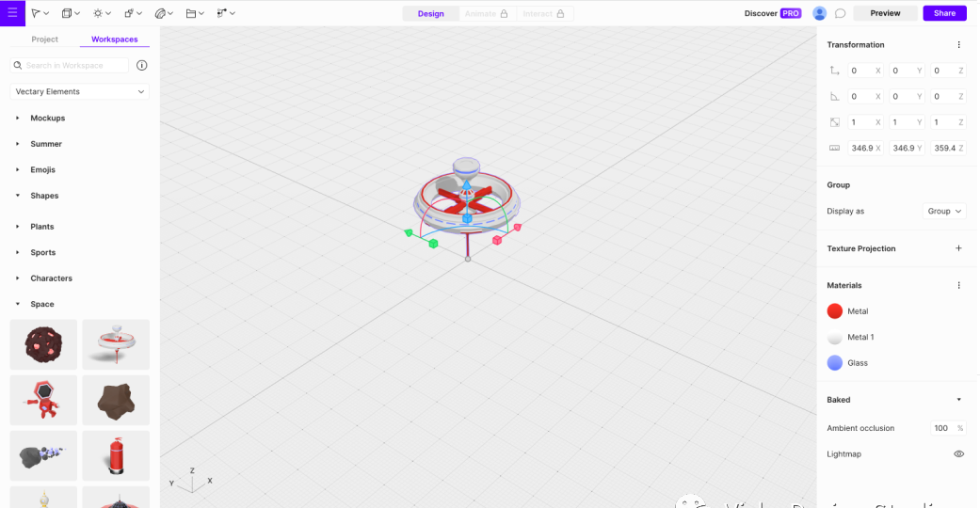Image resolution: width=980 pixels, height=508 pixels.
Task: Click the node path tool icon
Action: 221,13
